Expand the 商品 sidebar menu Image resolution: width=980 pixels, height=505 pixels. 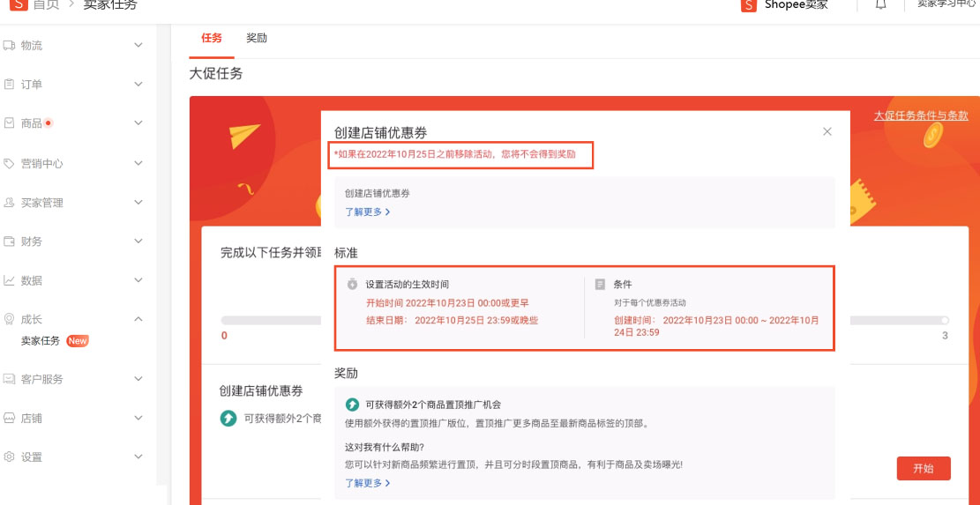138,123
